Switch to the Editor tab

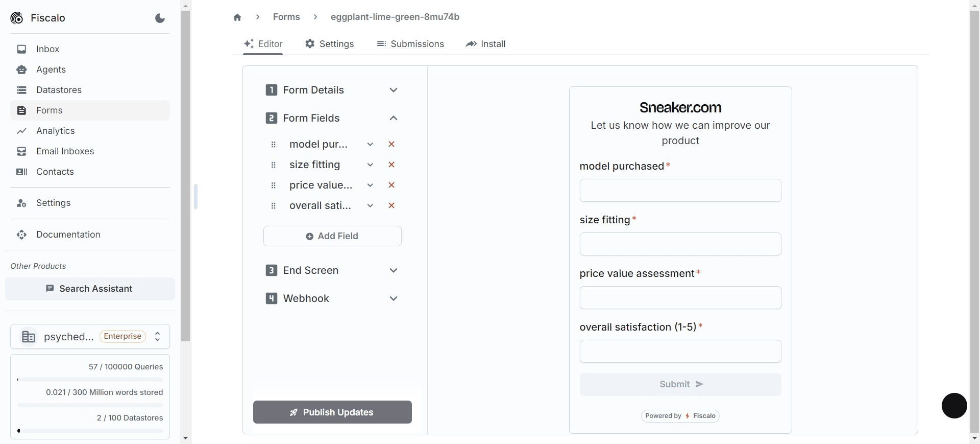[x=263, y=44]
